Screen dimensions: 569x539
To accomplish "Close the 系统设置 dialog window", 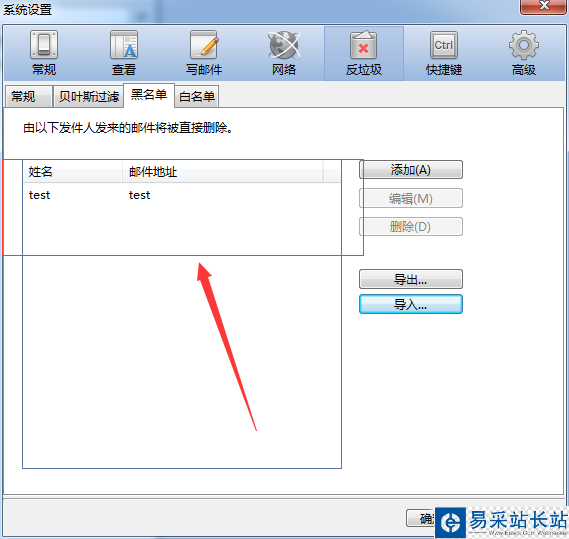I will [544, 6].
